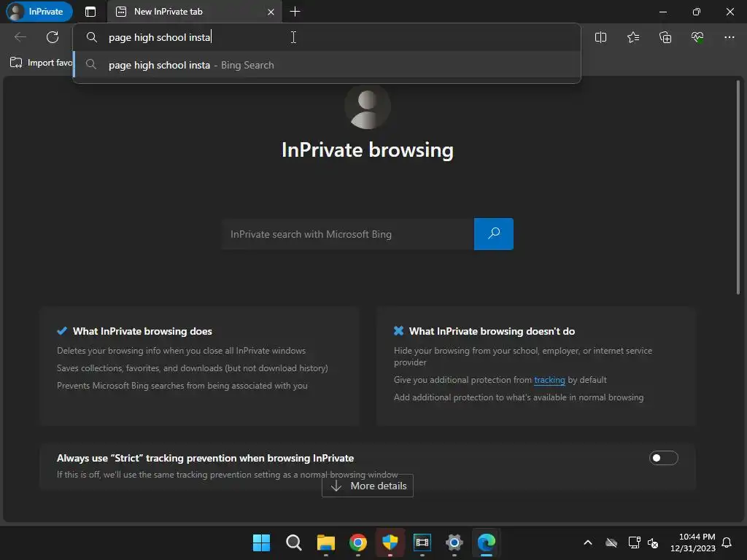Screen dimensions: 747x560
Task: Open Settings and more ellipsis menu
Action: pos(729,37)
